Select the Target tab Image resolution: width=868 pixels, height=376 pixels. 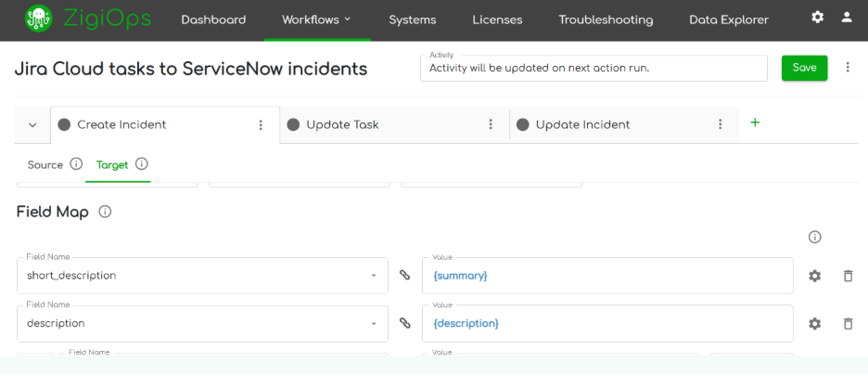[x=112, y=164]
